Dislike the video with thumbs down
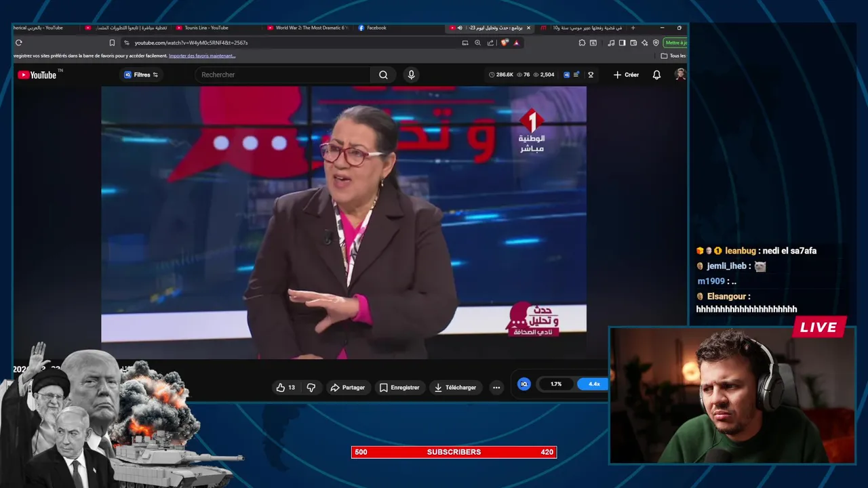868x488 pixels. tap(311, 387)
